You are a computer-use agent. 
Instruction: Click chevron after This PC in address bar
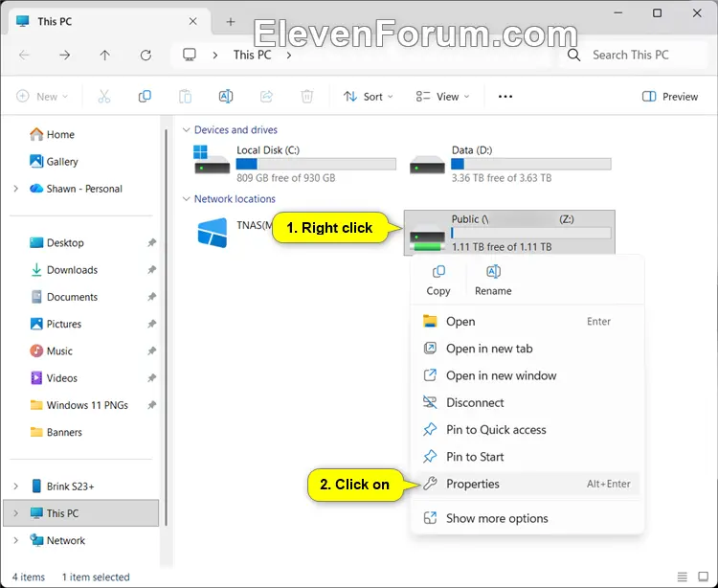point(289,56)
